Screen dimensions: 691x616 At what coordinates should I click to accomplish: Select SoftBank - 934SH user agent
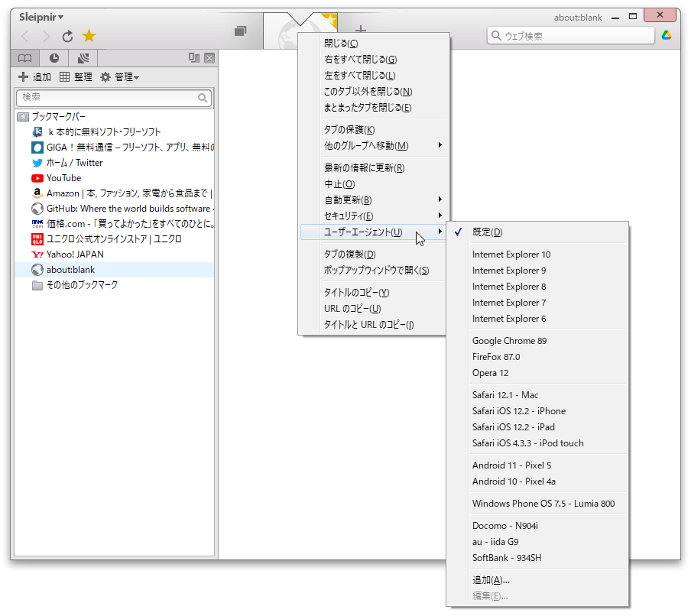tap(537, 558)
